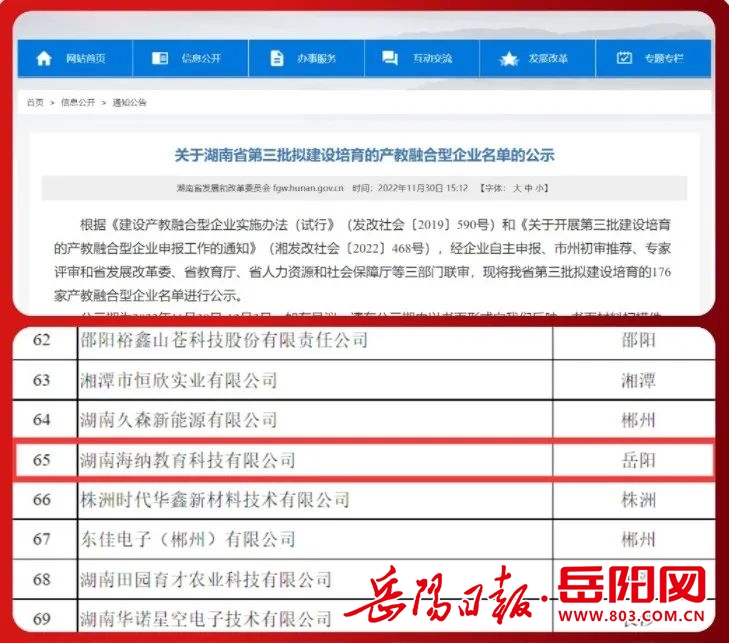The image size is (729, 643).
Task: Click 湘潭市恒欣实业有限公司
Action: pos(179,381)
